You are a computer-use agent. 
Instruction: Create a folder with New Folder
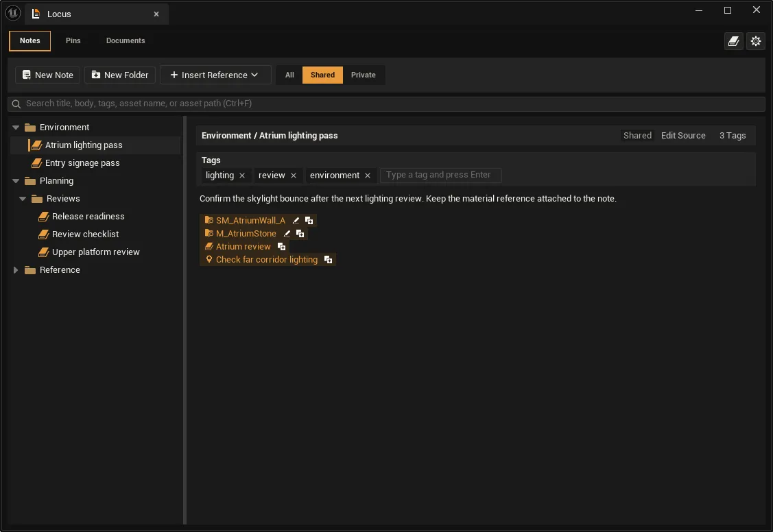pyautogui.click(x=120, y=75)
